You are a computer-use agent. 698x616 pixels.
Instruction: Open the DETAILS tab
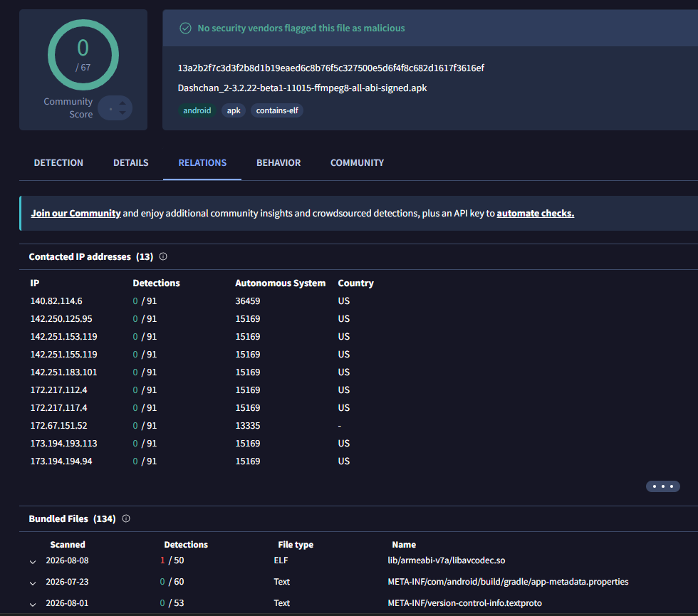tap(131, 163)
